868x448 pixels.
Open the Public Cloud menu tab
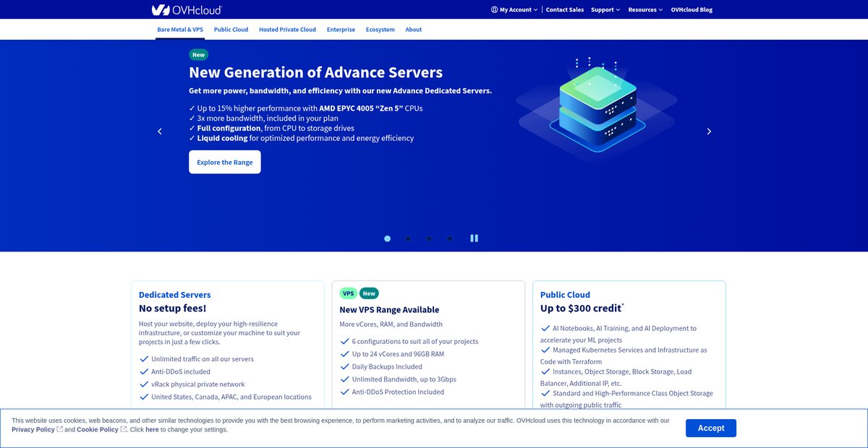click(231, 30)
